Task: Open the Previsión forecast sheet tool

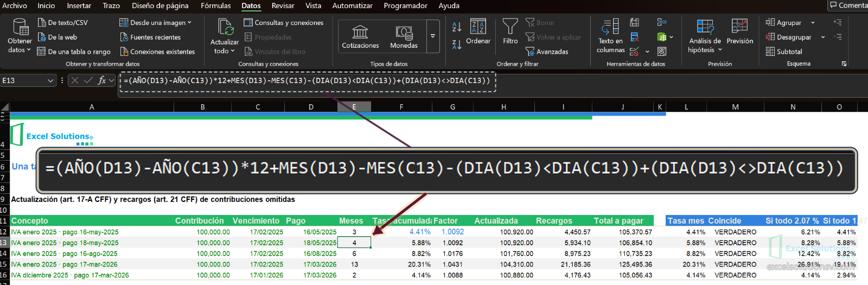Action: tap(740, 32)
